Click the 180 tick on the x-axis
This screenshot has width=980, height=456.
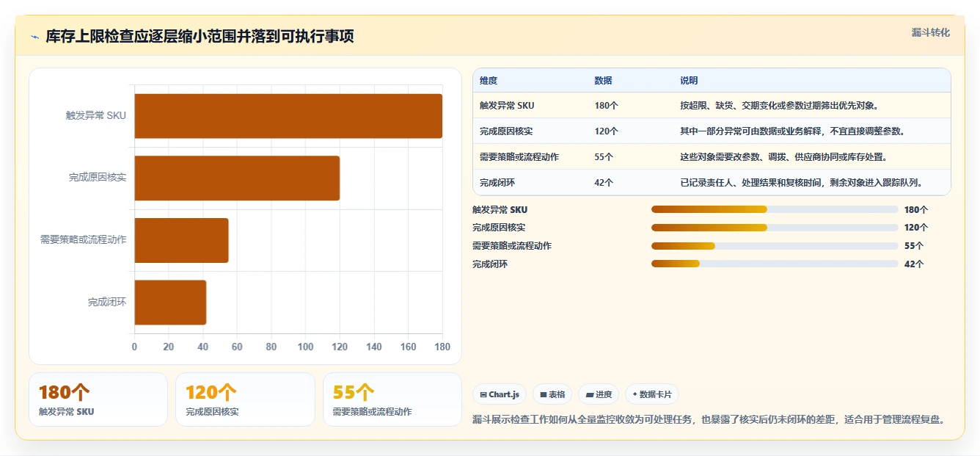(x=442, y=347)
